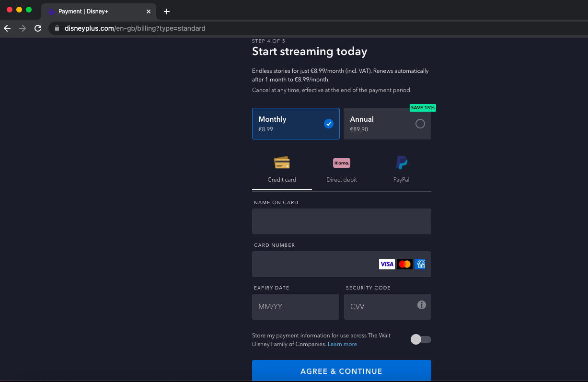The image size is (588, 382).
Task: Switch to the PayPal payment tab
Action: (402, 172)
